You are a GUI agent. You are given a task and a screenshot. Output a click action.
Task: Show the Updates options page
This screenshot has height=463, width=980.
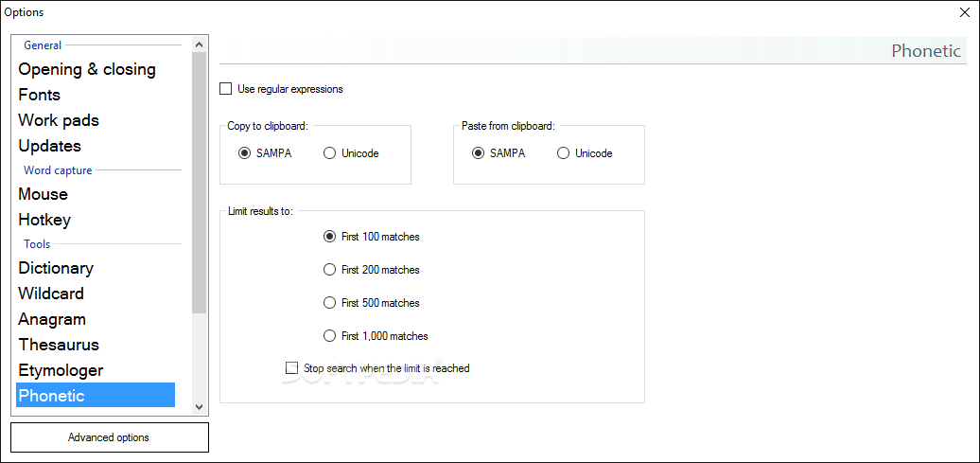[x=50, y=146]
